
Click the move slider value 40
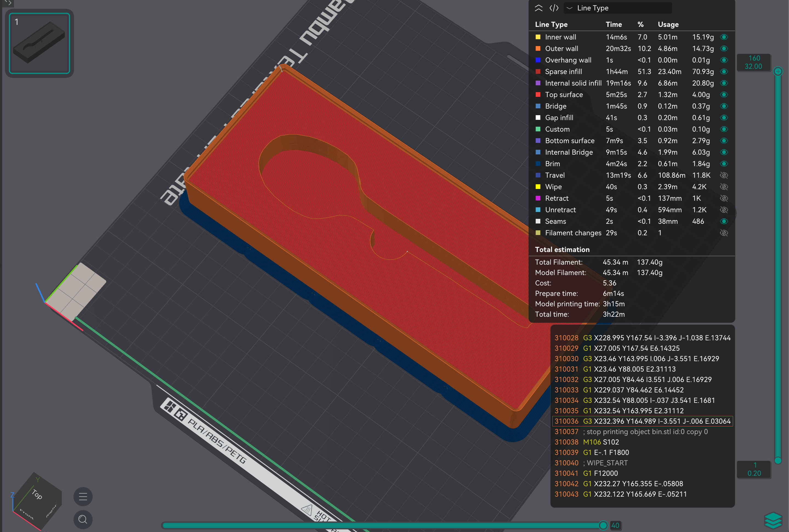coord(615,525)
